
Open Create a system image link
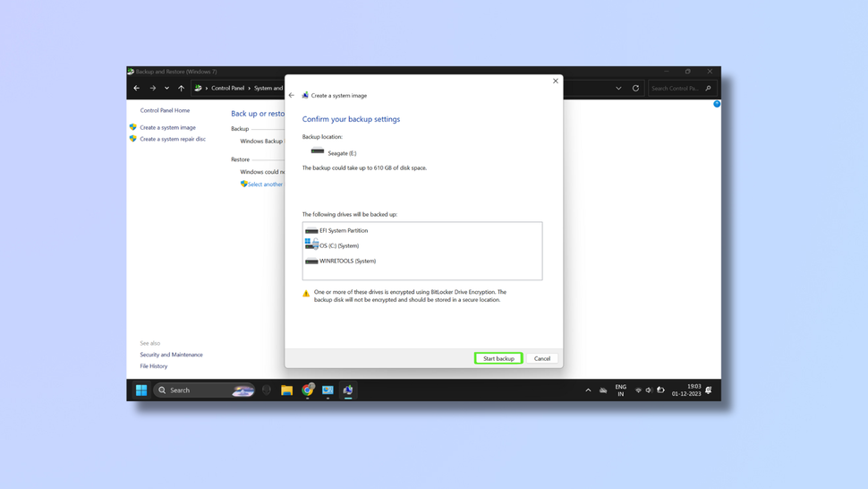click(167, 127)
